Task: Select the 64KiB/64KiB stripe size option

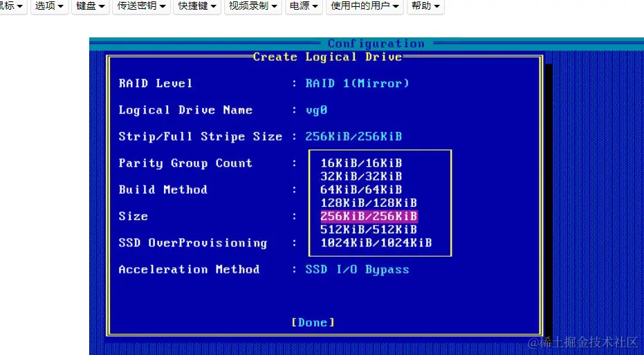Action: [x=361, y=190]
